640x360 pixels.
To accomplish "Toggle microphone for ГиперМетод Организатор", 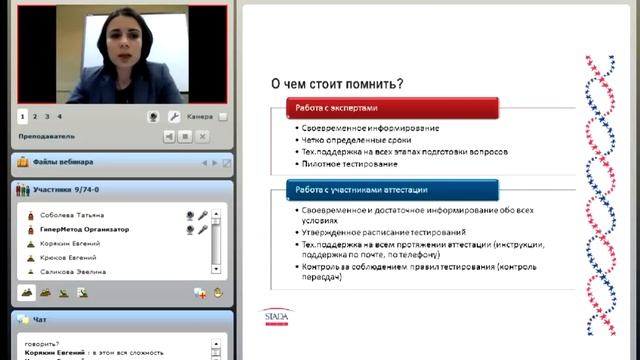I will pyautogui.click(x=203, y=230).
